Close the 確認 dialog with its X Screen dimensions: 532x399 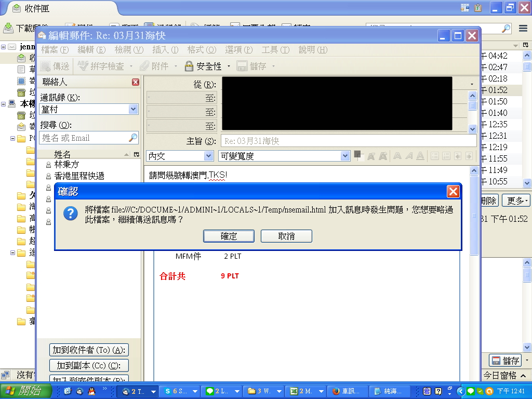(453, 192)
